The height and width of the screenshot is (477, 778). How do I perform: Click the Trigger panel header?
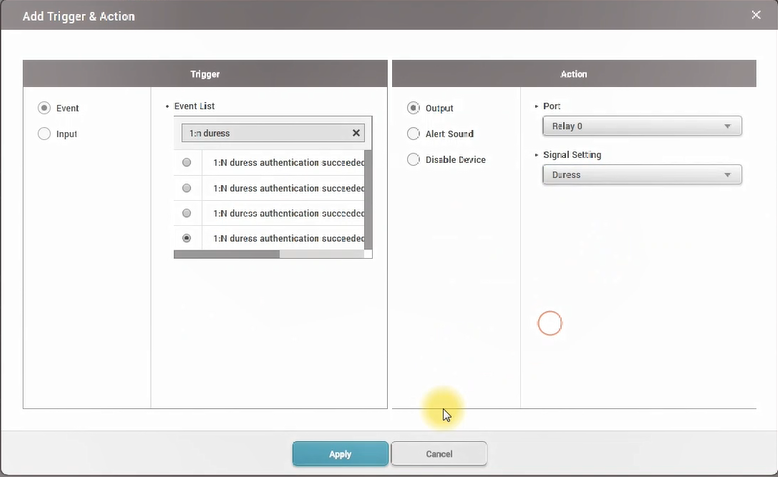[205, 74]
